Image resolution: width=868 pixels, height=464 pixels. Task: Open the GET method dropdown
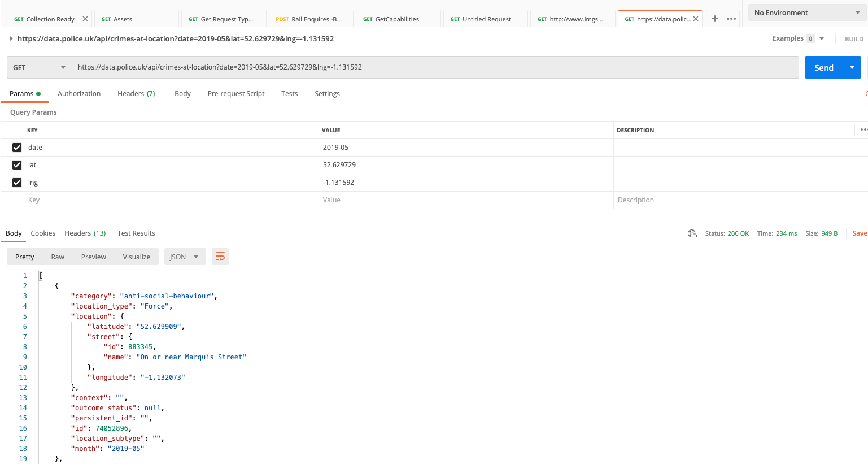coord(39,67)
